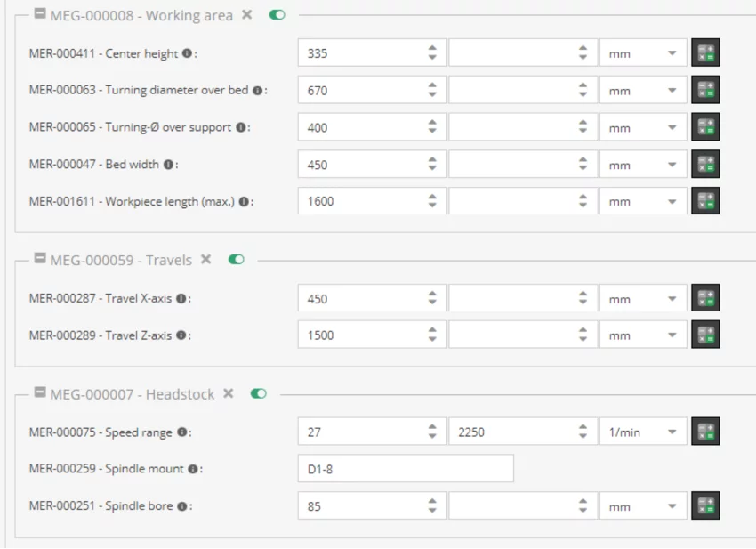Collapse the MEG-000007 Headstock section
Screen dimensions: 756x549
40,392
